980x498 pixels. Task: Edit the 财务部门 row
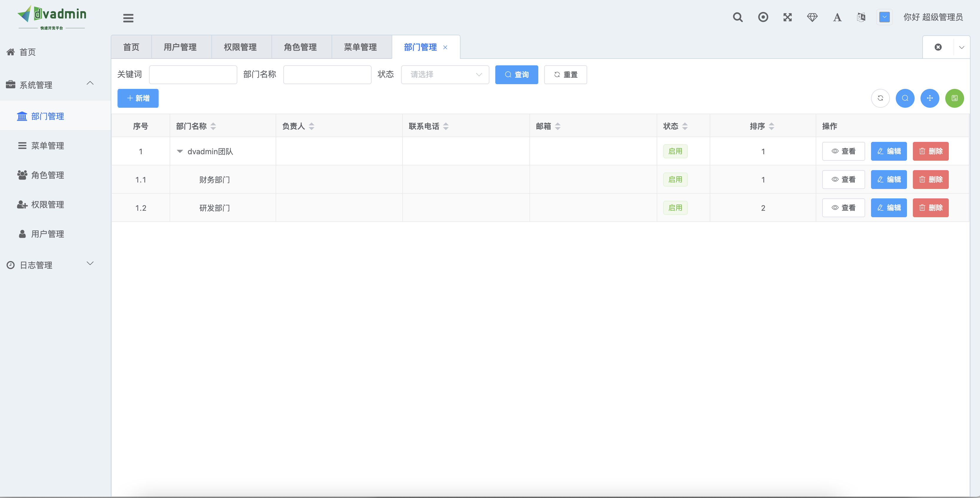(889, 180)
